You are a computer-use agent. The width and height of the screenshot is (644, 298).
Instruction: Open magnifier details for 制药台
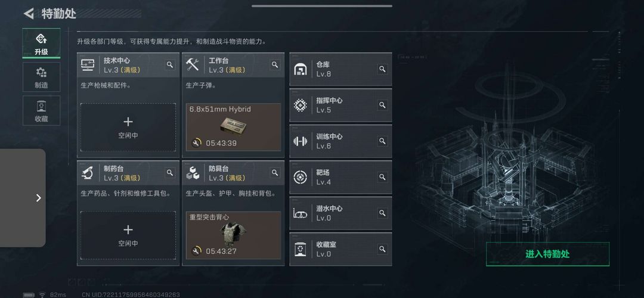(170, 173)
